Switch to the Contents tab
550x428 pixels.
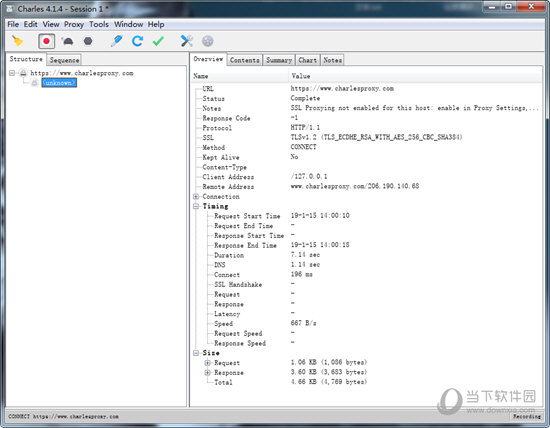[x=244, y=60]
